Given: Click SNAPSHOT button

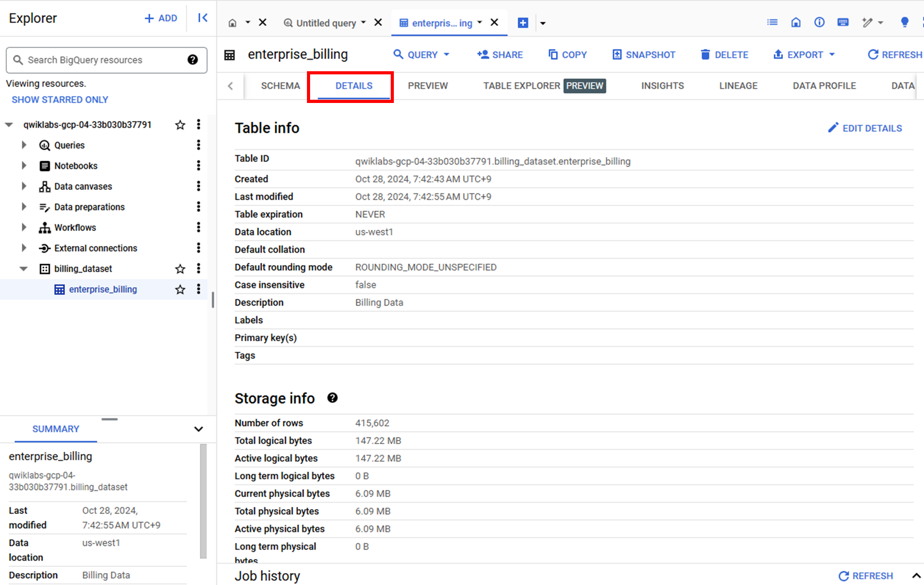Looking at the screenshot, I should 644,55.
